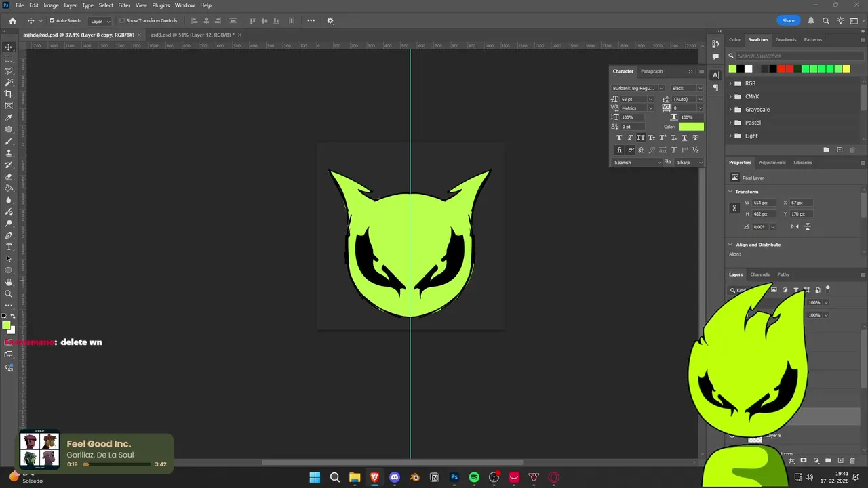Select the Paint Bucket tool

[9, 188]
